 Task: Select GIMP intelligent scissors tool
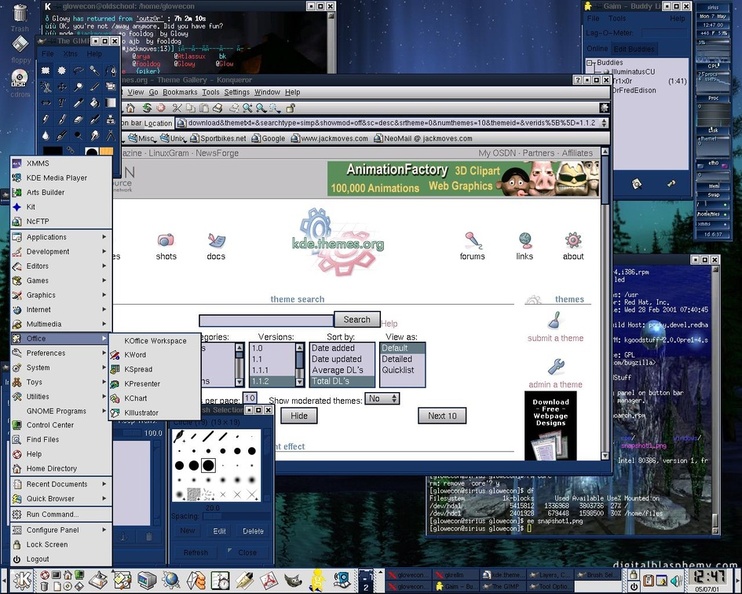pos(45,87)
